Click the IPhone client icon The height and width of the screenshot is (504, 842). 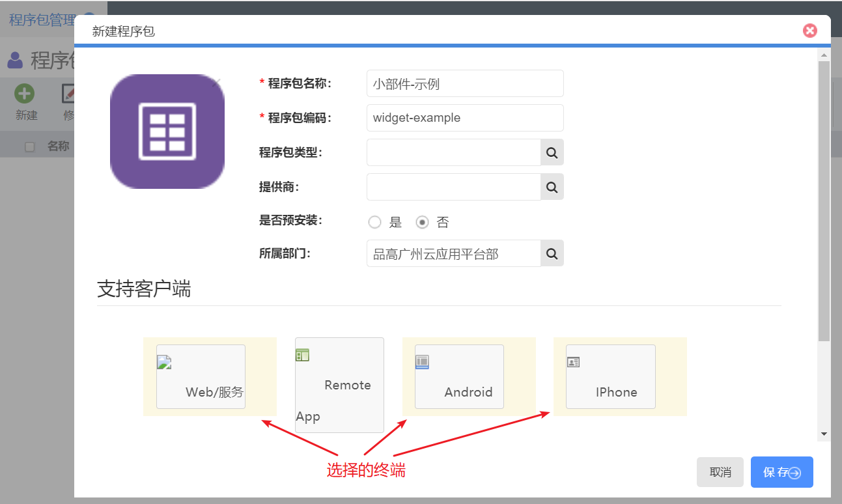pos(573,362)
